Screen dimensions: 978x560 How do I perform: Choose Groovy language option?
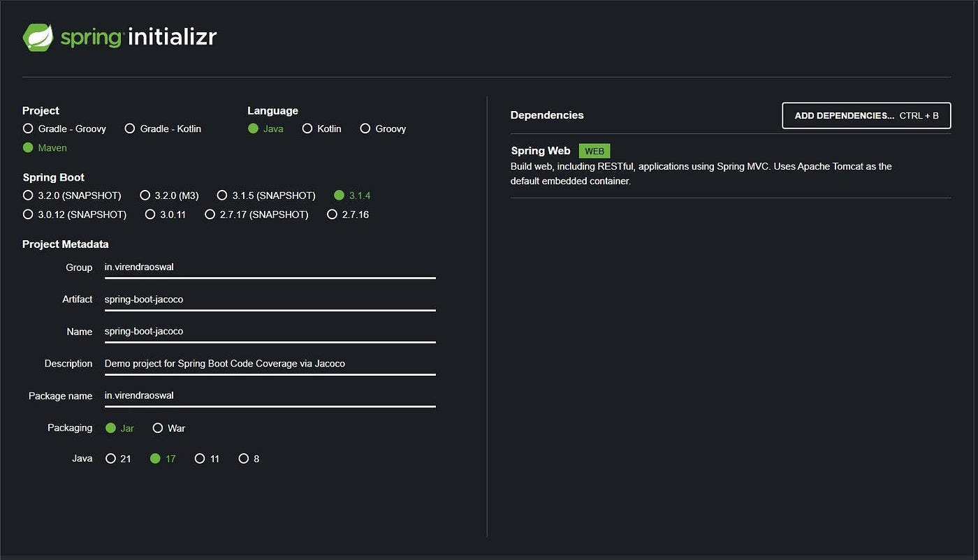coord(383,128)
